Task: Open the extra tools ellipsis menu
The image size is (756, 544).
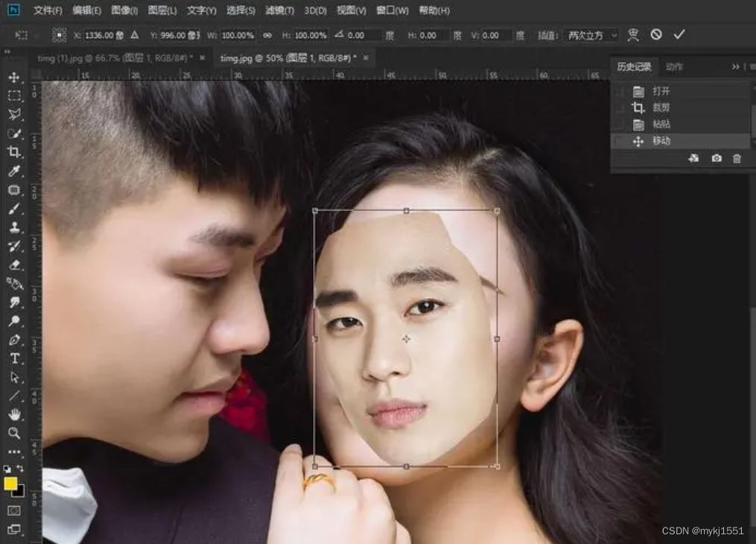Action: 14,452
